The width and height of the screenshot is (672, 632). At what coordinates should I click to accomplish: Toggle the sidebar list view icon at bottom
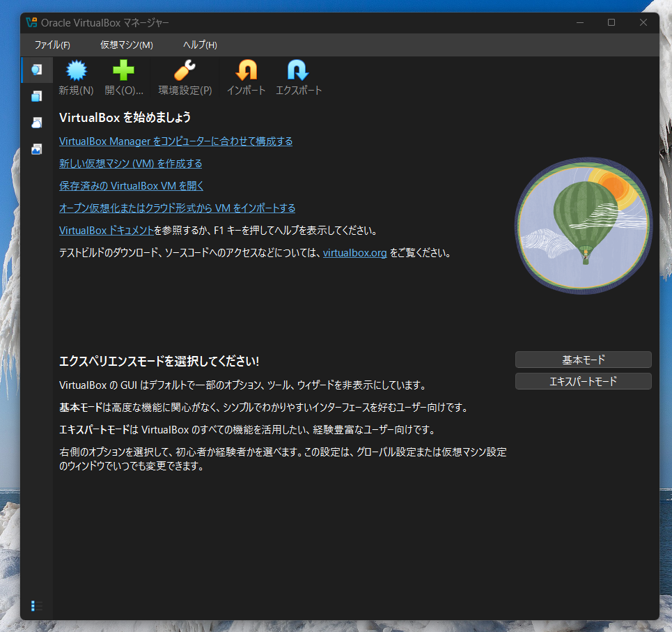[x=36, y=606]
